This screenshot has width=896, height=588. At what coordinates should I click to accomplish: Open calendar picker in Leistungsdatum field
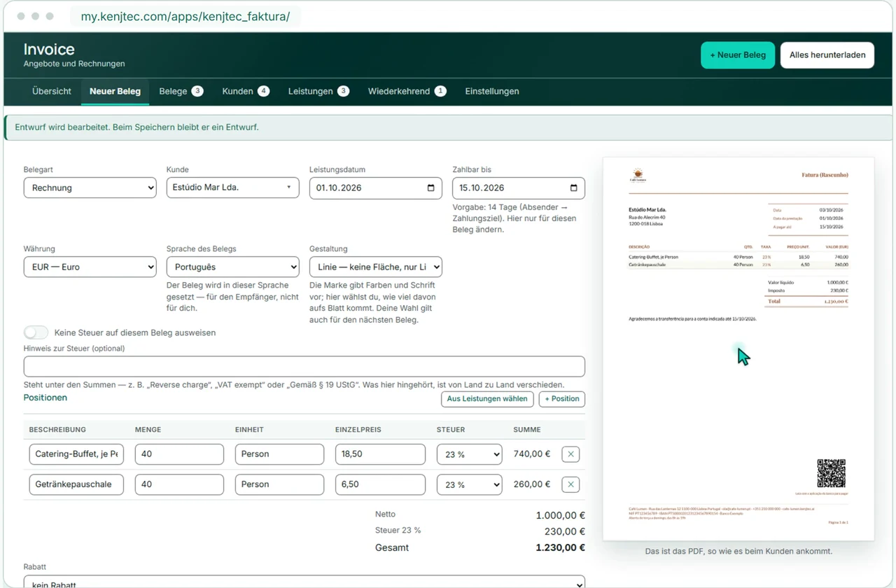click(x=430, y=188)
